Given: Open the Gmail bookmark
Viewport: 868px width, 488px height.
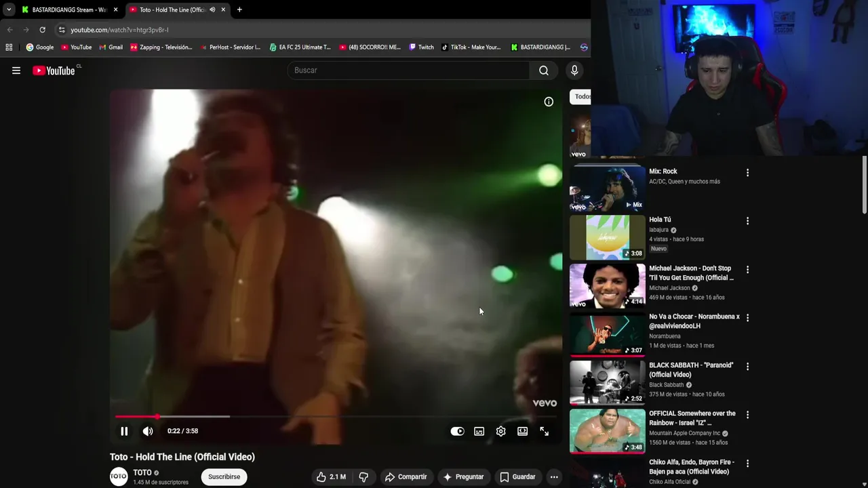Looking at the screenshot, I should (x=111, y=47).
